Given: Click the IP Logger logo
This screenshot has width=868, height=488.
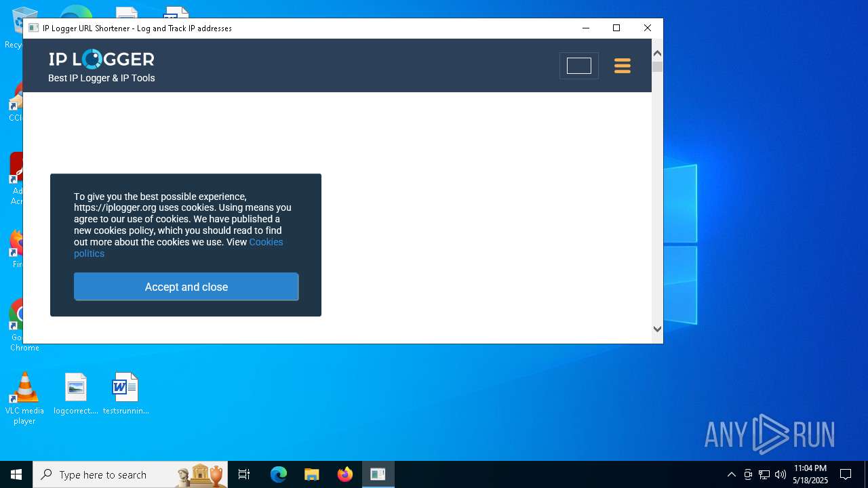Looking at the screenshot, I should click(102, 59).
